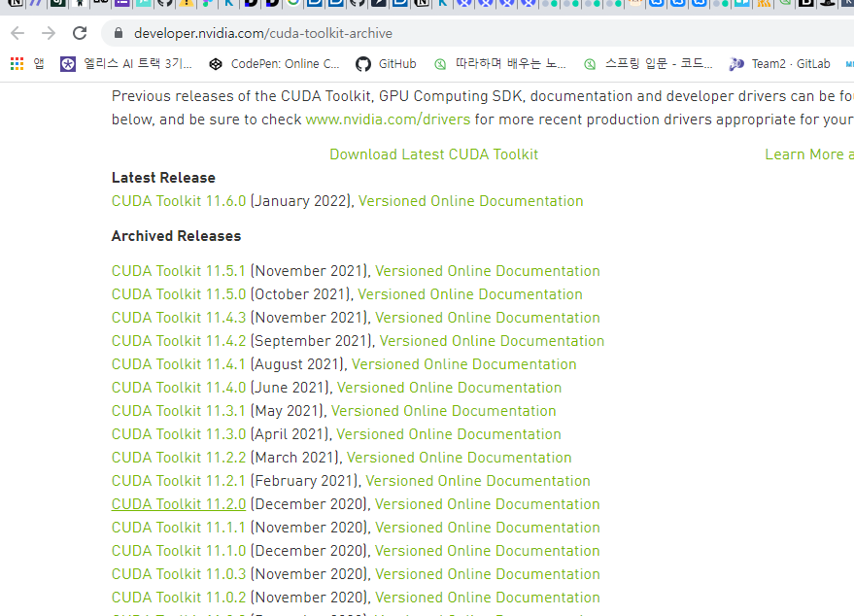The image size is (854, 616).
Task: Open Versioned Online Documentation for 11.2.1
Action: [x=478, y=481]
